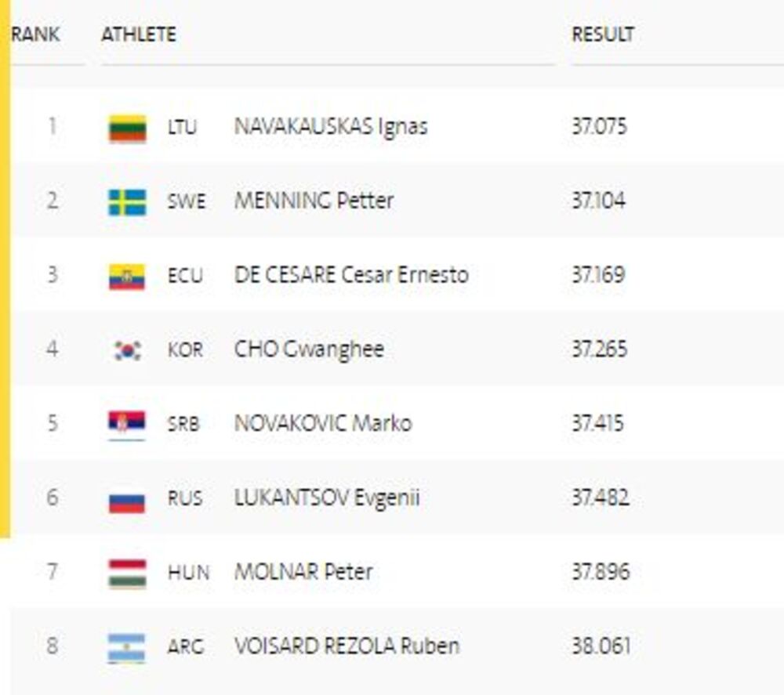The height and width of the screenshot is (695, 784).
Task: Open athlete NAVAKAUSKAS Ignas
Action: tap(331, 127)
